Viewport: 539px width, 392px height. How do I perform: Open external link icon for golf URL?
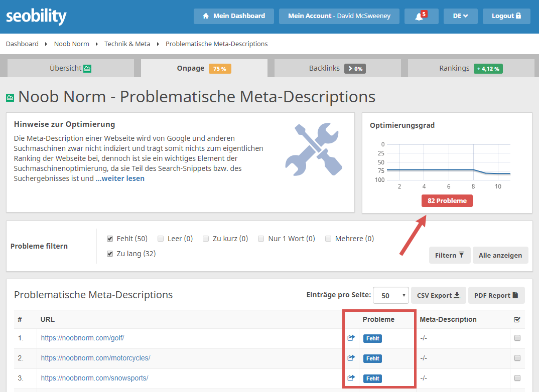click(351, 338)
